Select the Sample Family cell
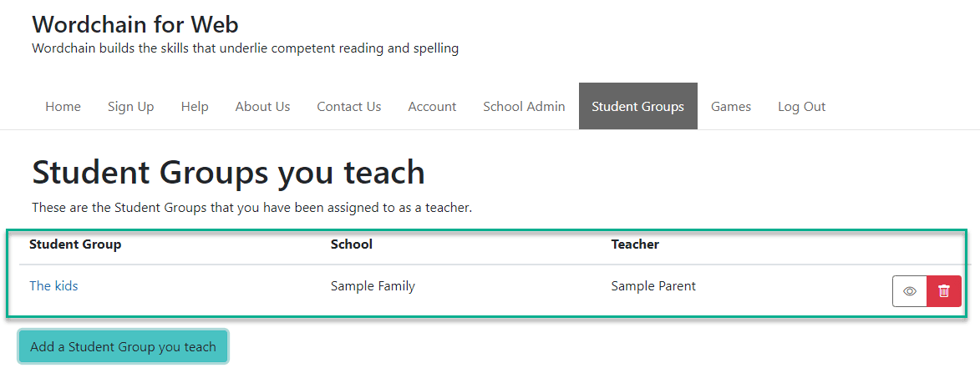Image resolution: width=980 pixels, height=378 pixels. [x=373, y=286]
